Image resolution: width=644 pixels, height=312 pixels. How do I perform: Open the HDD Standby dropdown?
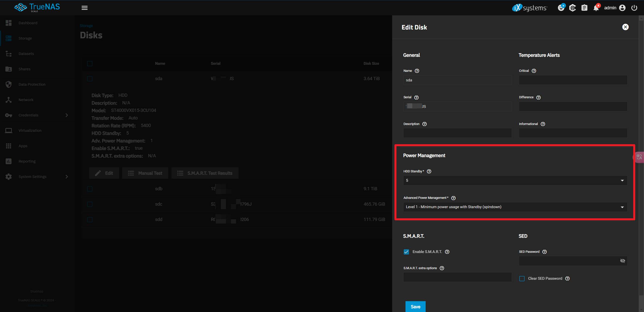pos(515,180)
